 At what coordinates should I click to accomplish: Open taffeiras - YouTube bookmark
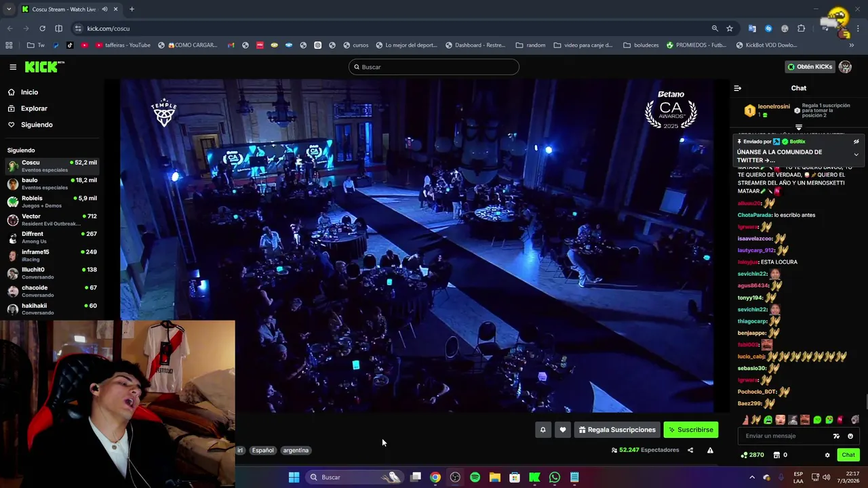[x=123, y=45]
